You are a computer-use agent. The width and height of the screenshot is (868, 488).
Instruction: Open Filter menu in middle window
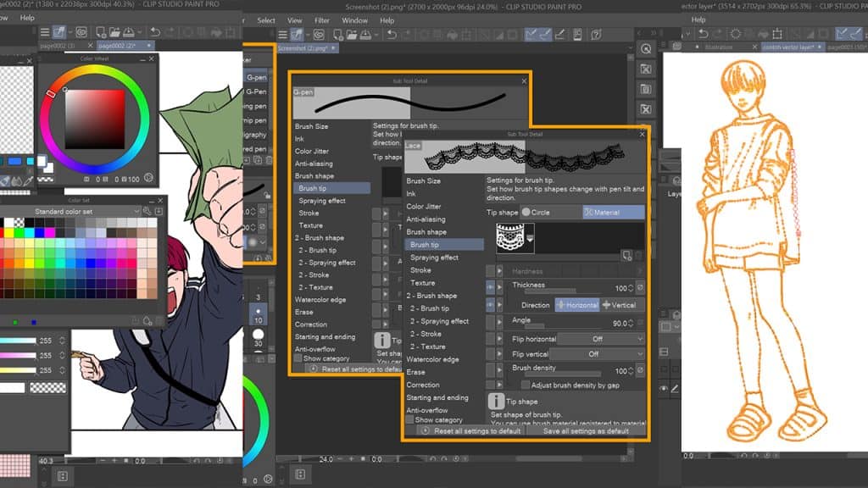(322, 20)
